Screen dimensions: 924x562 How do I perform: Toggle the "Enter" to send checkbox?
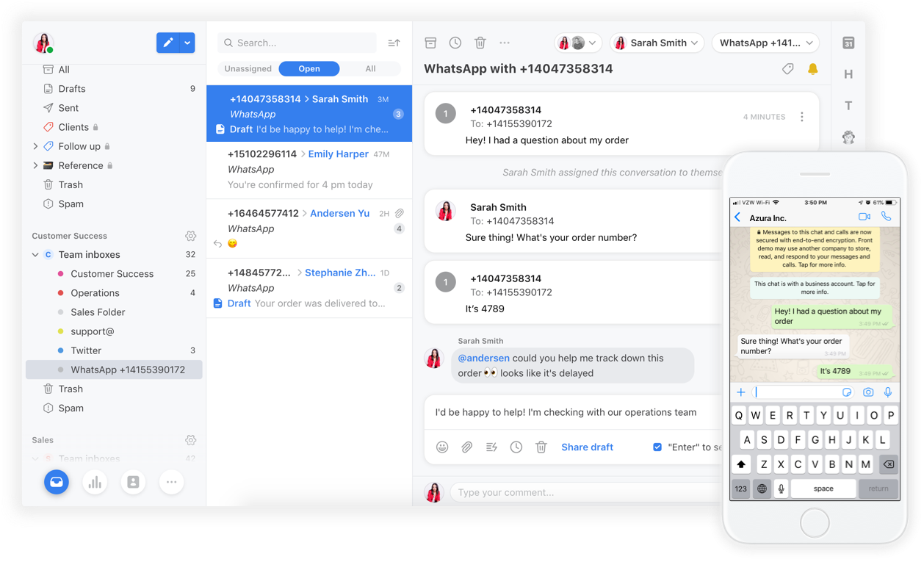click(657, 447)
